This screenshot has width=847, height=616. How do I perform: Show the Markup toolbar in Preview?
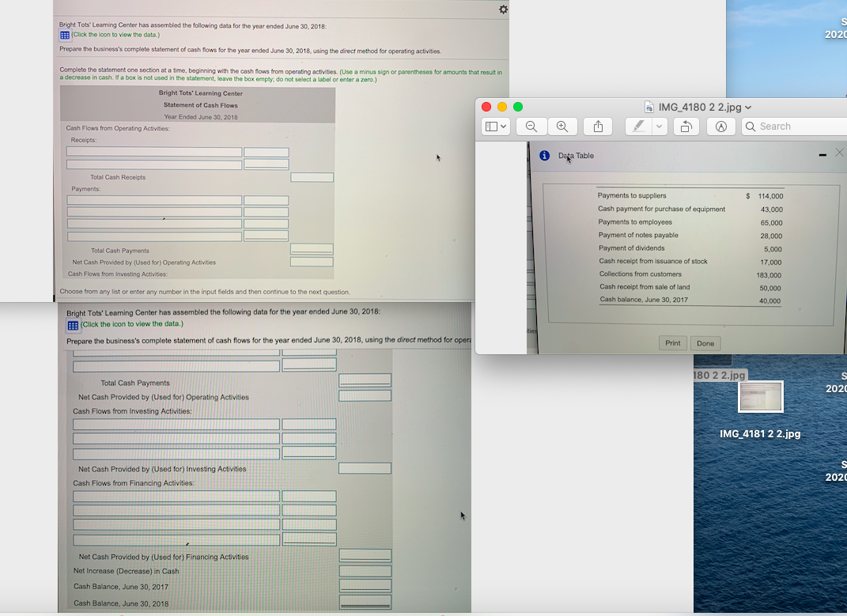pos(721,127)
